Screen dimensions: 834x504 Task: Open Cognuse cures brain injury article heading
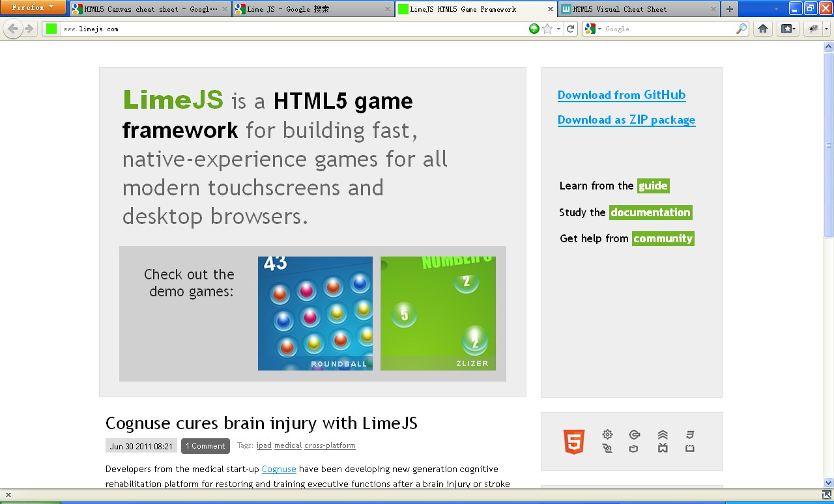coord(261,423)
